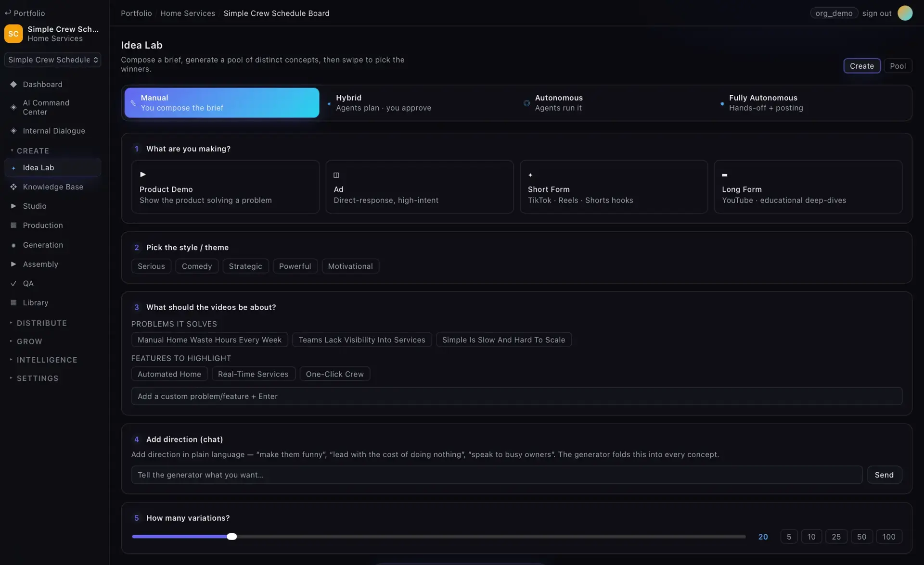
Task: Expand the GROW sidebar section
Action: pos(29,341)
